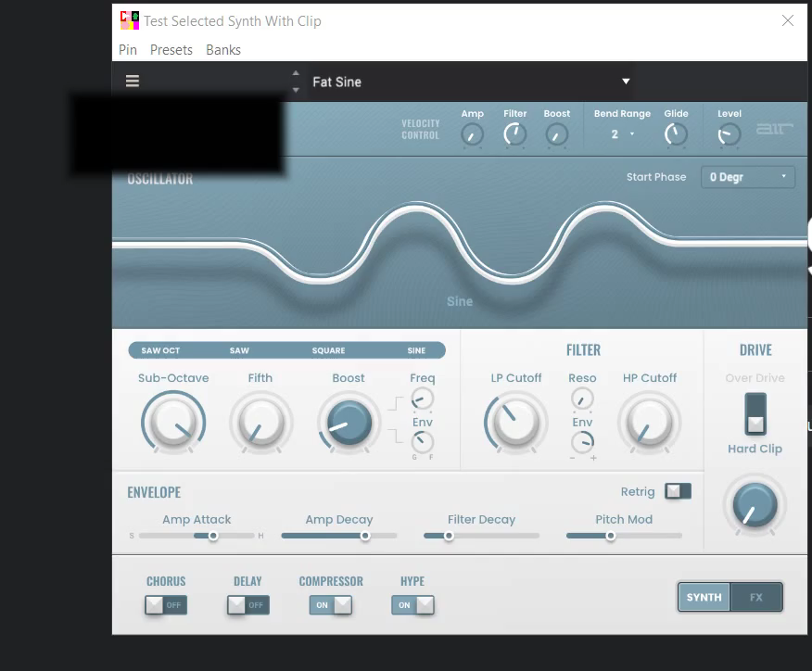Viewport: 812px width, 671px height.
Task: Turn off the Compressor
Action: coord(331,604)
